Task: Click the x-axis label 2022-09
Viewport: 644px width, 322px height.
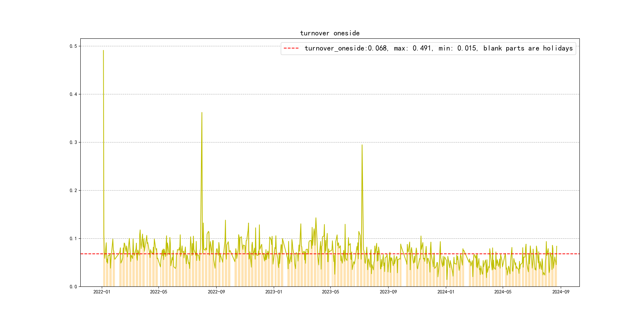Action: [x=216, y=292]
